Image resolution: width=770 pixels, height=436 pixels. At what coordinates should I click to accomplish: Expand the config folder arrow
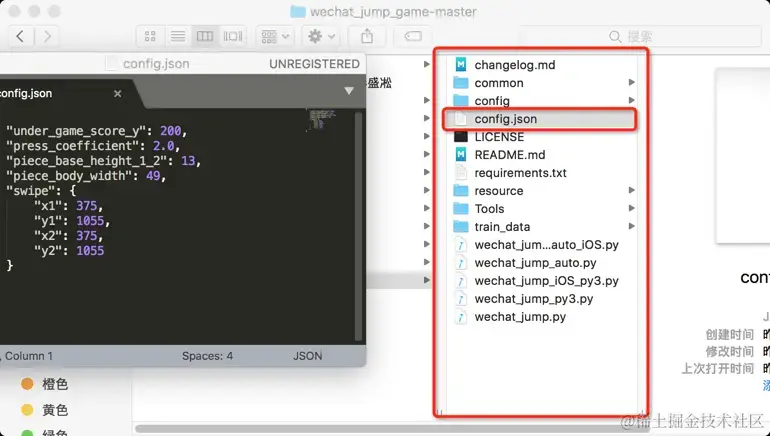(632, 100)
